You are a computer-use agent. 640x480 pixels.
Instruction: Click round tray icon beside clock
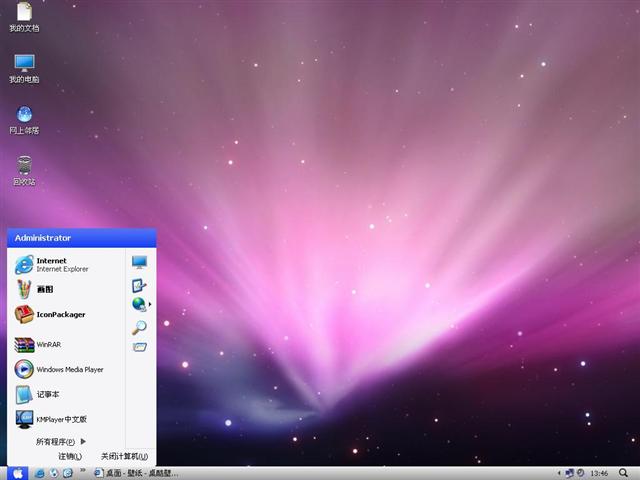pos(580,473)
